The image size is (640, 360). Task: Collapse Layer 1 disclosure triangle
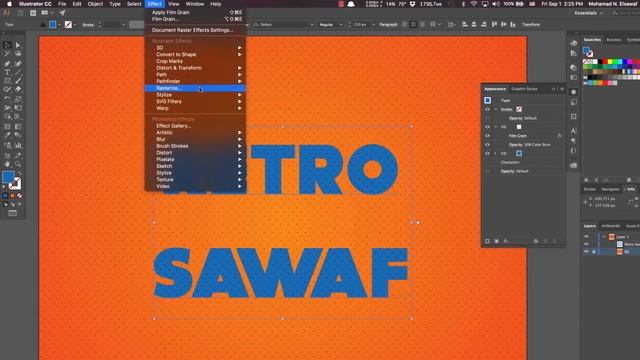(604, 237)
